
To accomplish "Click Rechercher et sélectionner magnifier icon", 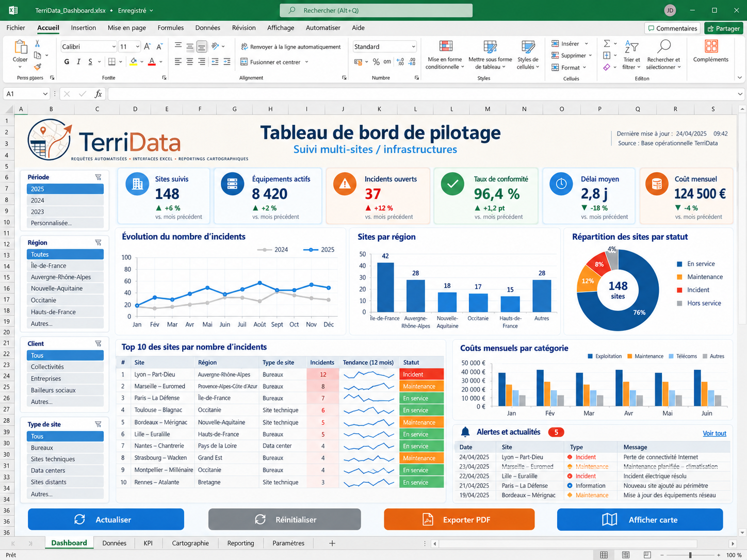I will click(664, 46).
